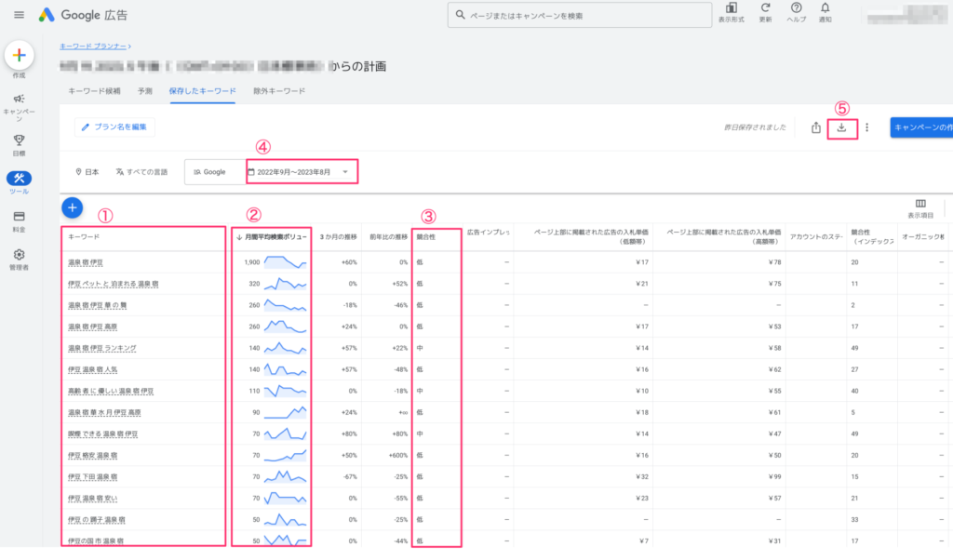Screen dimensions: 953x560
Task: Click the download keywords icon
Action: click(841, 127)
